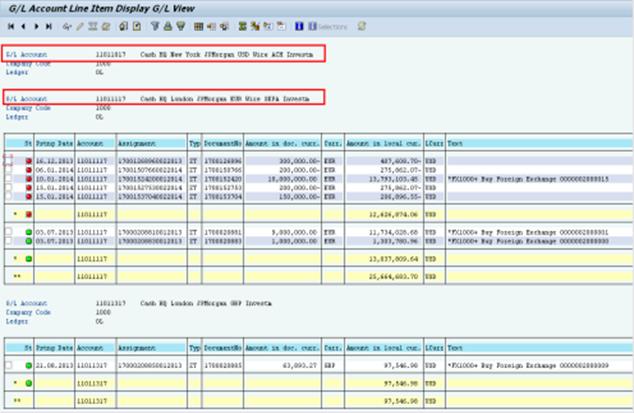This screenshot has height=413, width=634.
Task: Sort list in ascending order
Action: [167, 26]
